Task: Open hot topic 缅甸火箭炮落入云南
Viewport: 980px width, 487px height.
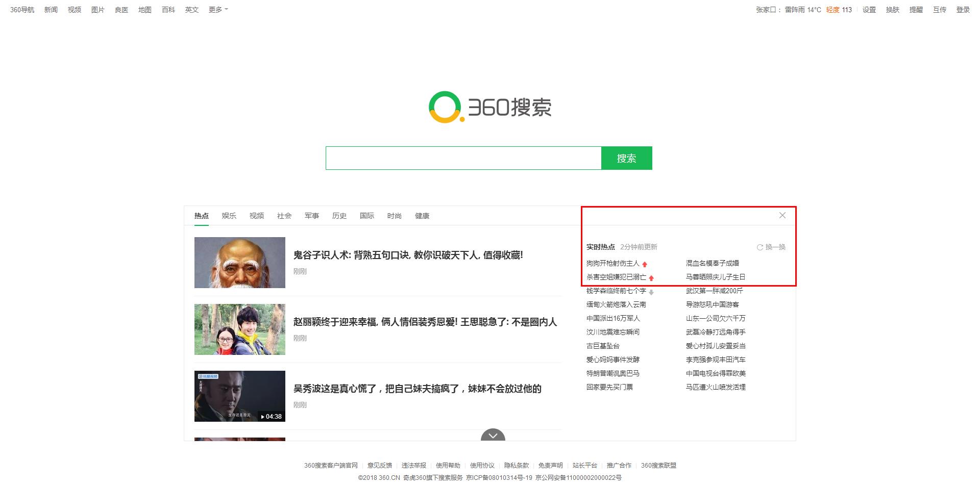Action: (x=617, y=304)
